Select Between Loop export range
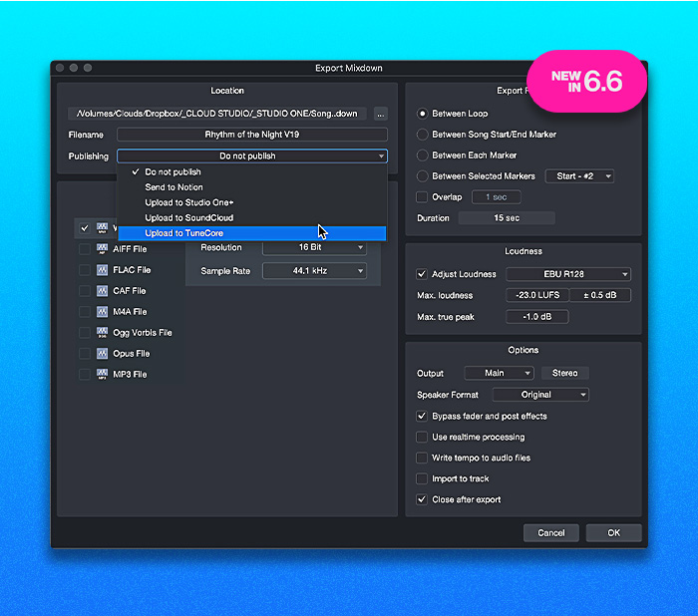 point(422,114)
